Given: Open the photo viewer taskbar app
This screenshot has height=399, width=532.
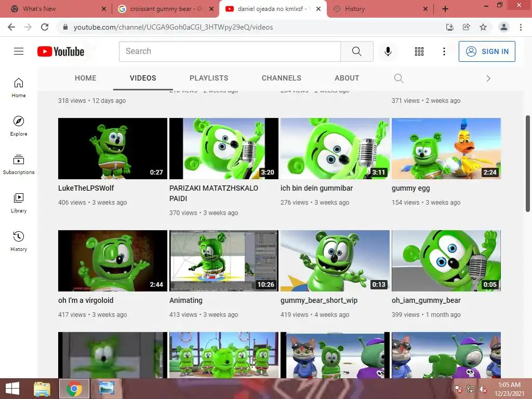Looking at the screenshot, I should (x=106, y=389).
